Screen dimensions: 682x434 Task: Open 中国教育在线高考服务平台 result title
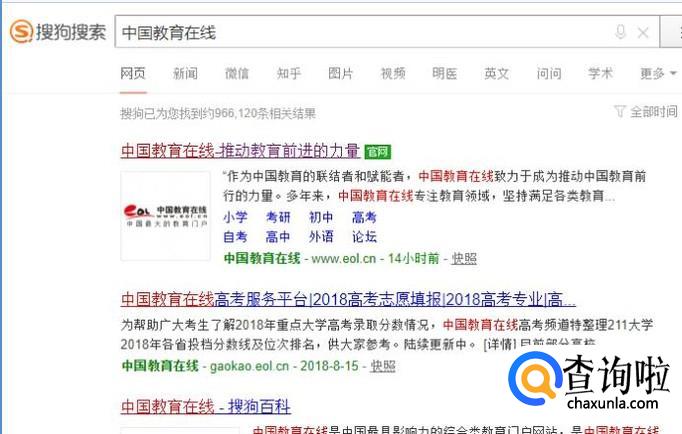(x=348, y=300)
